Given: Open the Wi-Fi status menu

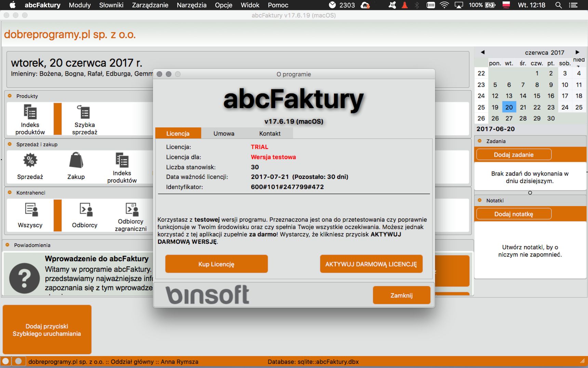Looking at the screenshot, I should click(x=444, y=5).
